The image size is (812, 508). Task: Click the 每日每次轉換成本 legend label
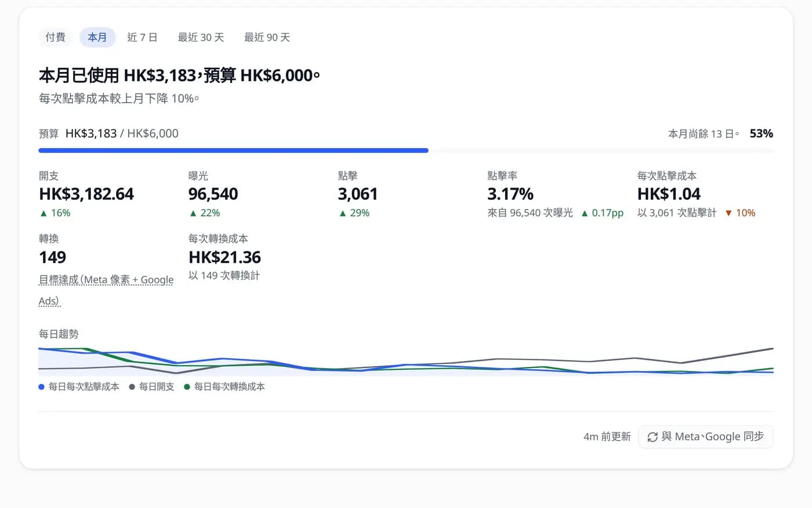point(230,387)
